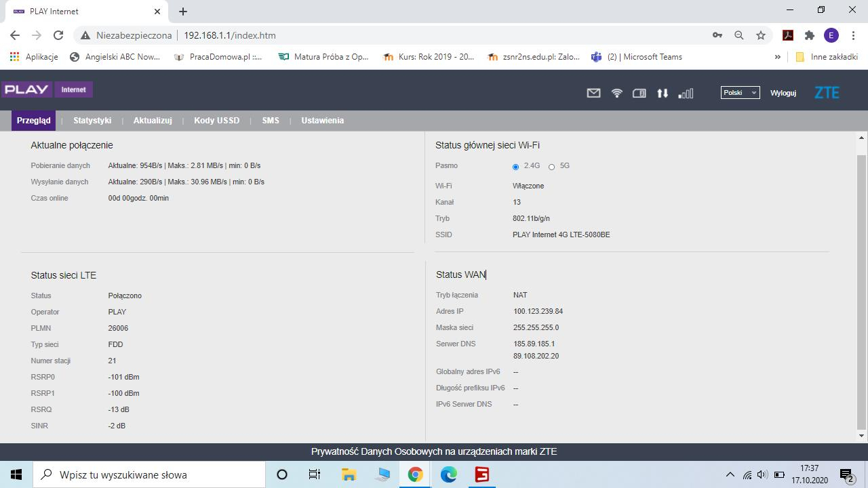Select the 2.4G band radio button
Image resolution: width=868 pixels, height=488 pixels.
[515, 166]
